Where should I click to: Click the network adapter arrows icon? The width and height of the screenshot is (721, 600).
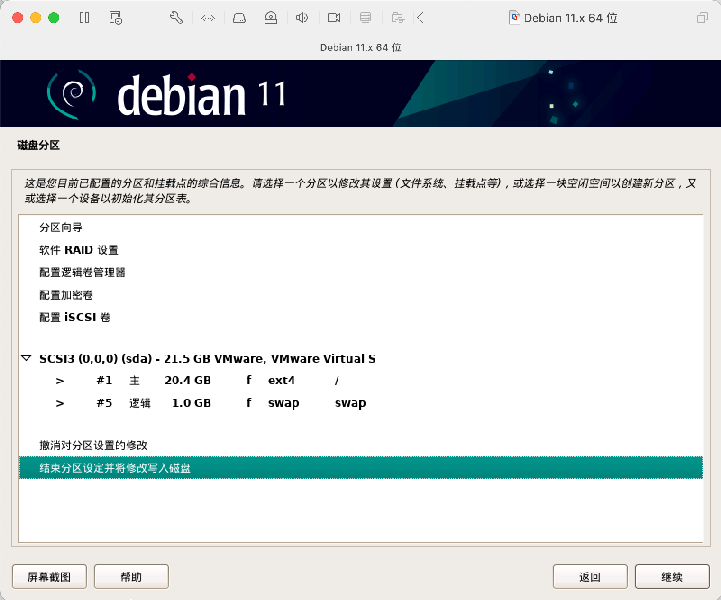[208, 18]
